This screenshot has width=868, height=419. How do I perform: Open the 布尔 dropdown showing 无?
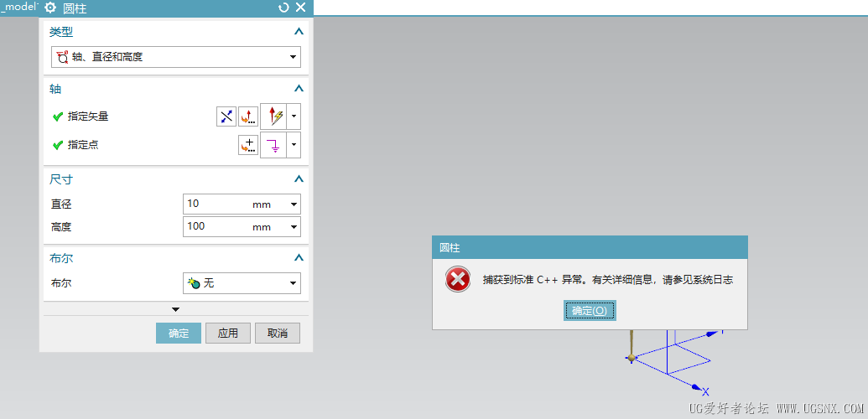pyautogui.click(x=242, y=283)
